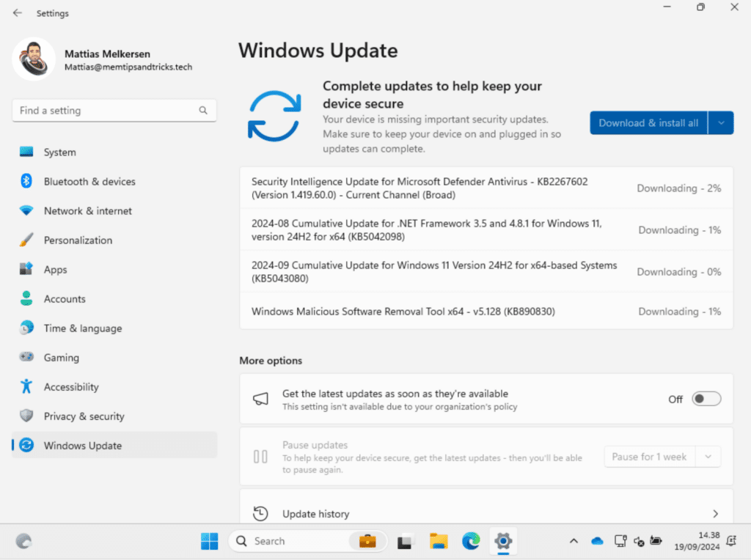Click the Update history clock icon
This screenshot has height=560, width=751.
(260, 514)
